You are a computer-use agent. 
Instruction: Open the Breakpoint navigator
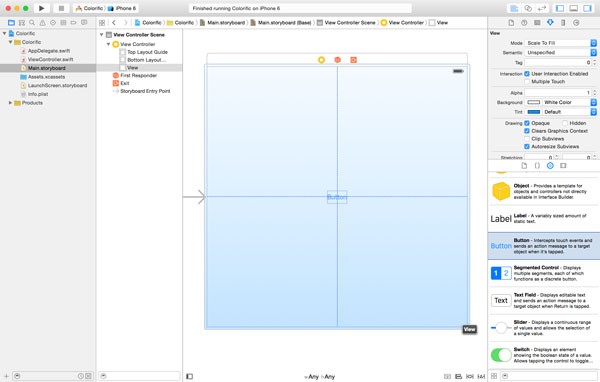73,23
